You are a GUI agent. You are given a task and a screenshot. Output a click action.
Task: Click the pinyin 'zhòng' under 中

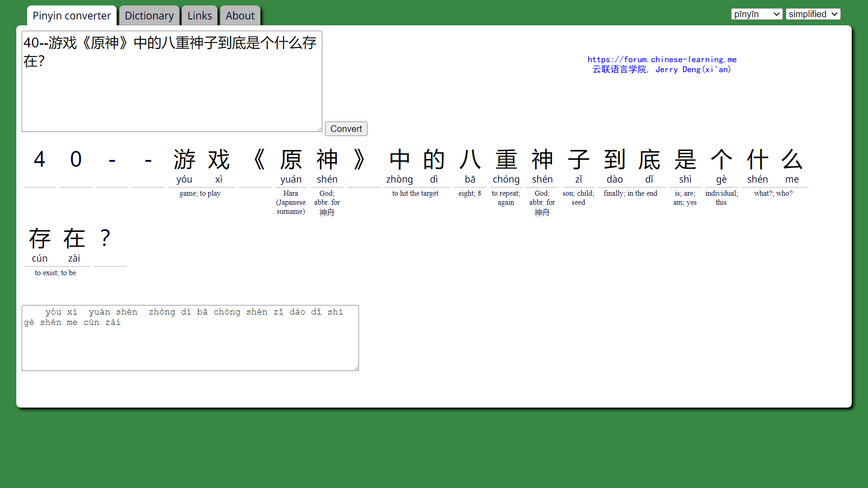point(400,179)
